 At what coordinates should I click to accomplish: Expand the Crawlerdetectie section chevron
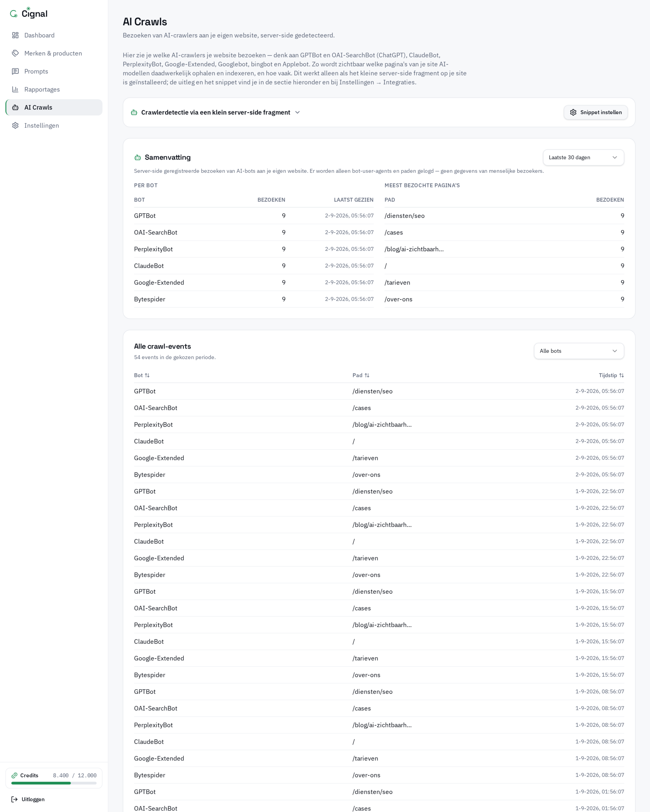[x=298, y=113]
